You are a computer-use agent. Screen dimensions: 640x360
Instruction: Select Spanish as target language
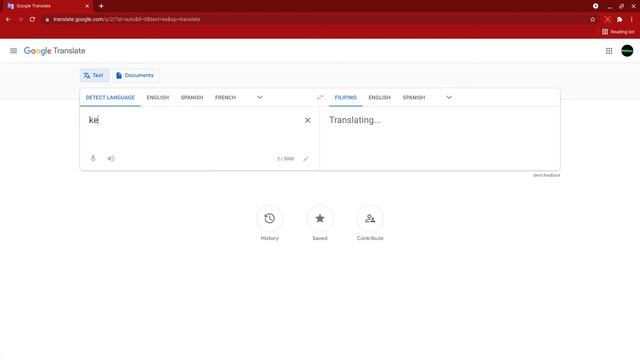tap(414, 98)
